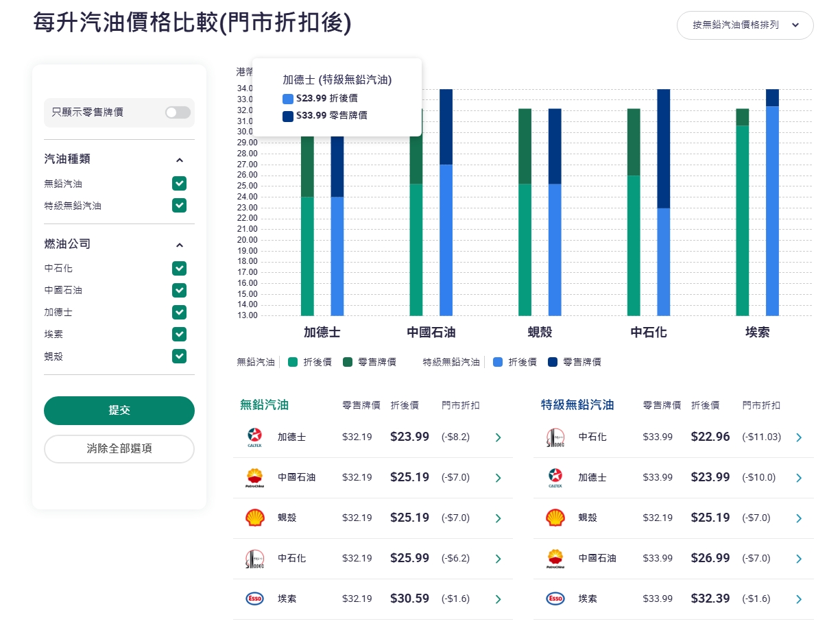Toggle the 只顯示零售牌價 switch
The width and height of the screenshot is (840, 628).
tap(178, 112)
